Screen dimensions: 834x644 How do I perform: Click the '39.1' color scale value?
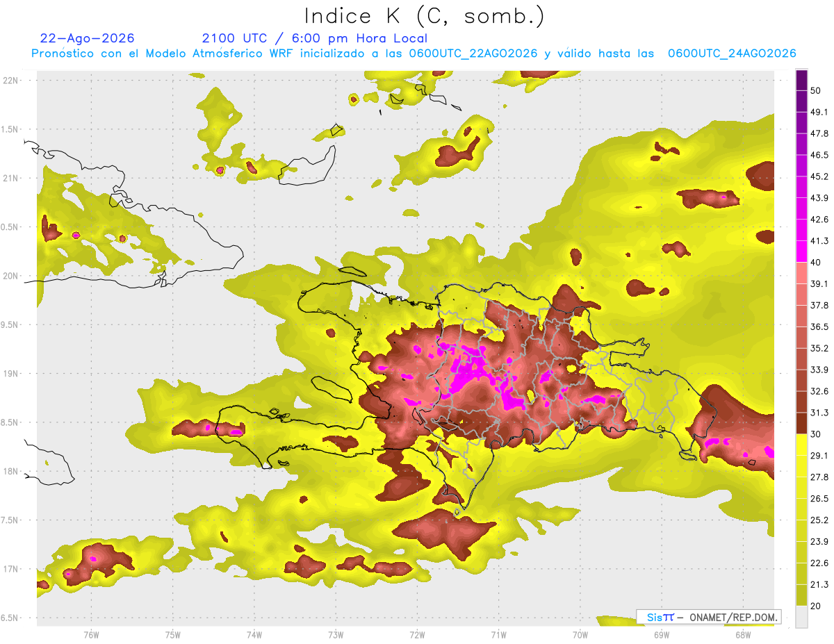point(819,284)
